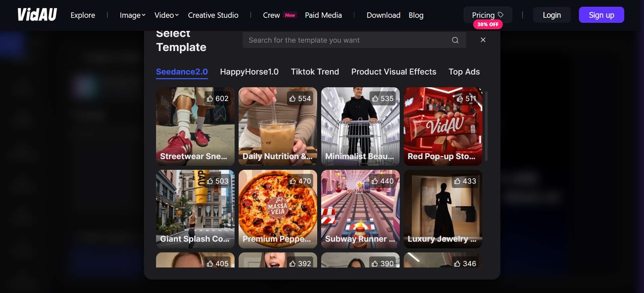Like the Premium Pepperoni template (470)

(x=300, y=181)
